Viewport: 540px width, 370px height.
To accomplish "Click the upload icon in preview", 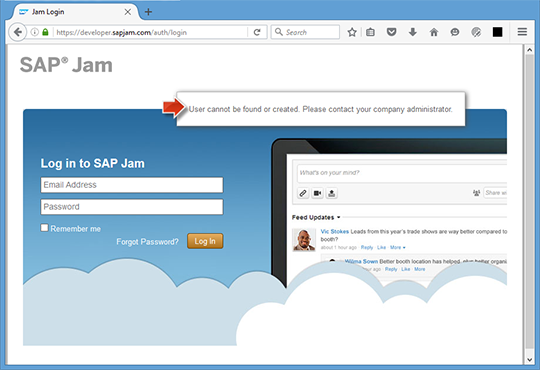I will pyautogui.click(x=332, y=193).
